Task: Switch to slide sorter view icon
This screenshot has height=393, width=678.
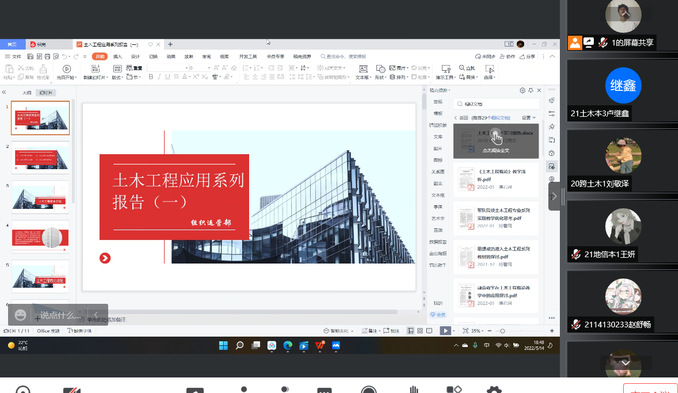Action: click(420, 331)
